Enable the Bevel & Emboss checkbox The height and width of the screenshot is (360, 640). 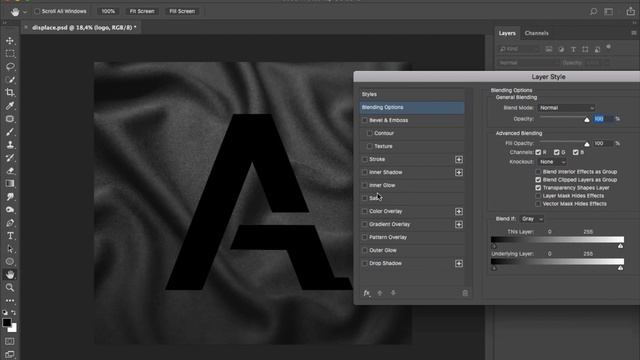pos(364,120)
